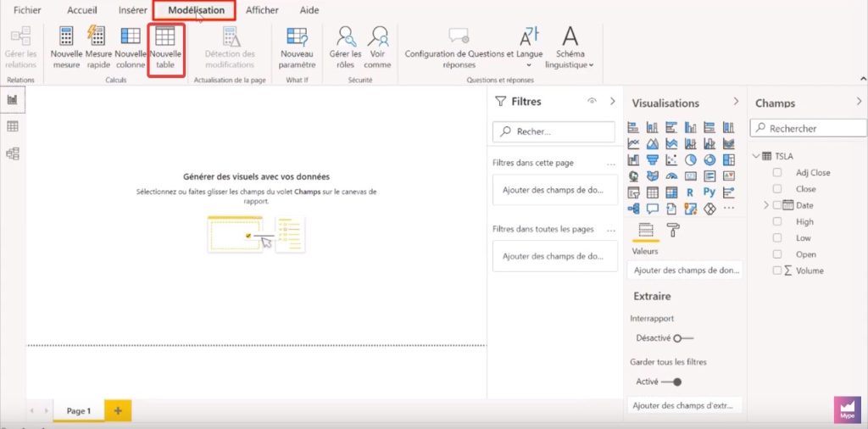868x429 pixels.
Task: Switch to the Insérer tab
Action: coord(133,10)
